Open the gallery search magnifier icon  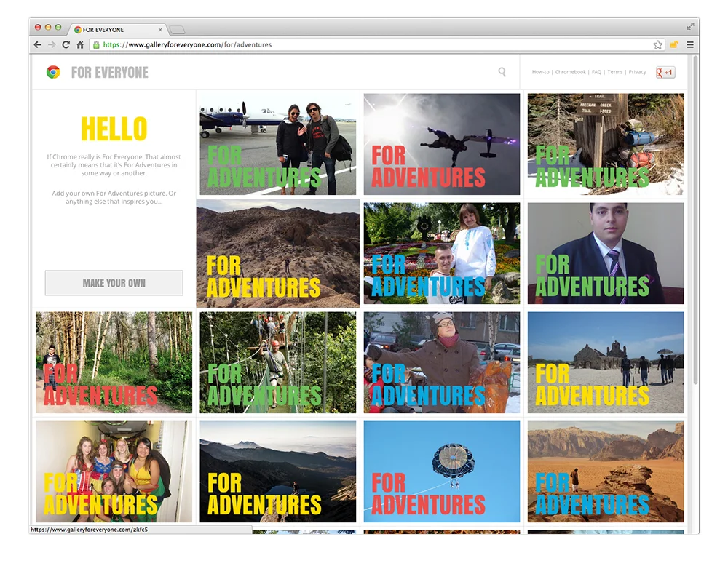tap(502, 72)
